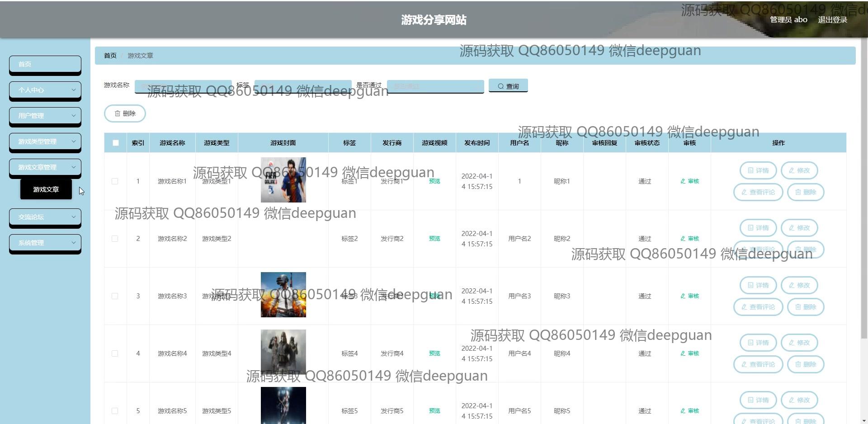Click the 游戏名称 search input field
Screen dimensions: 868x424
[183, 86]
